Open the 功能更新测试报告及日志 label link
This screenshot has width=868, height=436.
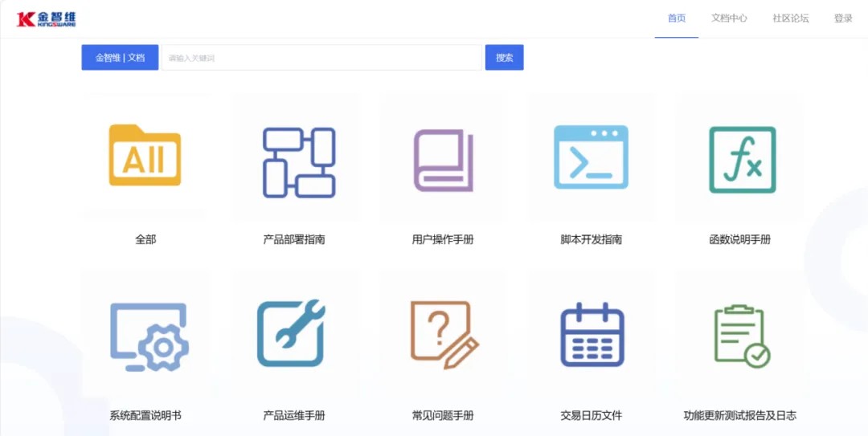(x=740, y=416)
